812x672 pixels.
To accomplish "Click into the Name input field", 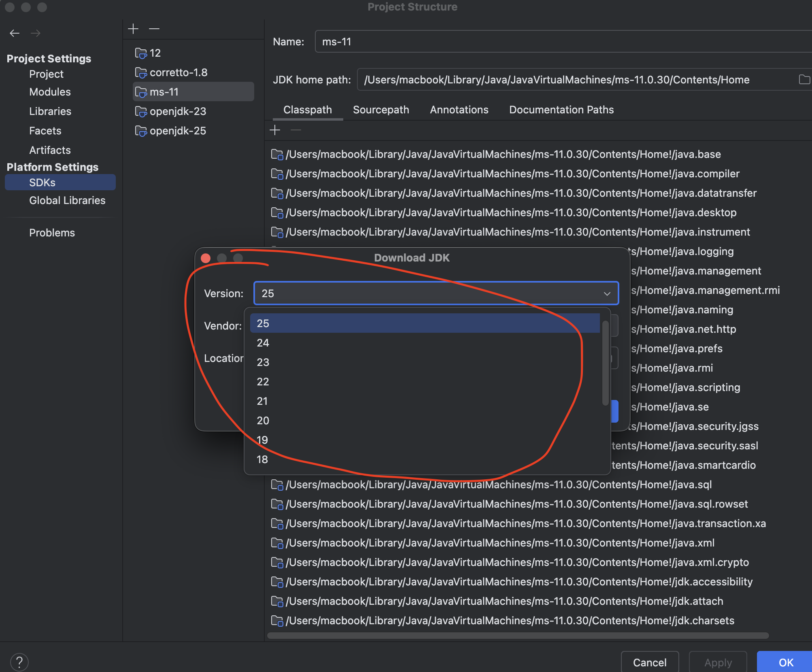I will (563, 42).
